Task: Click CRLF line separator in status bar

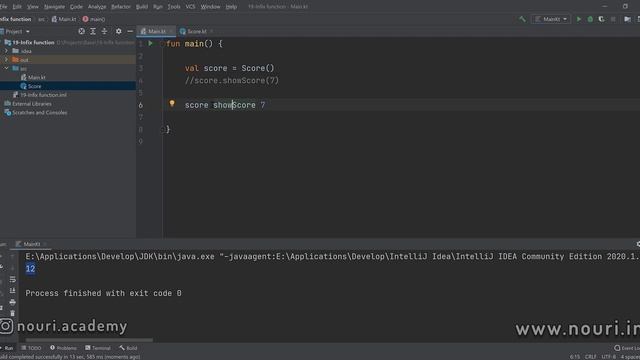Action: point(590,357)
